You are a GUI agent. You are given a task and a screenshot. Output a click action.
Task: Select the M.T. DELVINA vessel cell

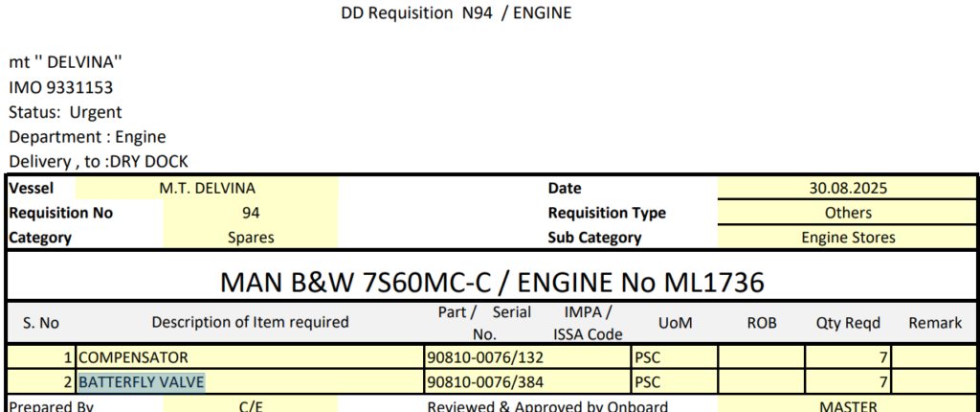pos(207,189)
